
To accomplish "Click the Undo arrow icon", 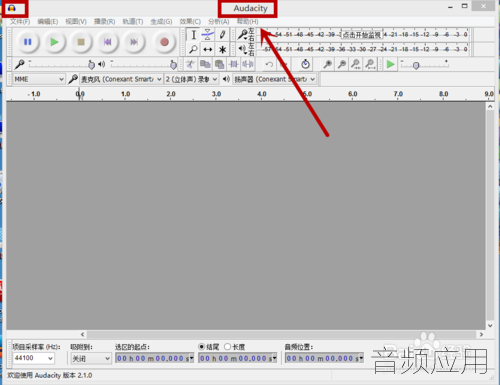I will coord(269,64).
